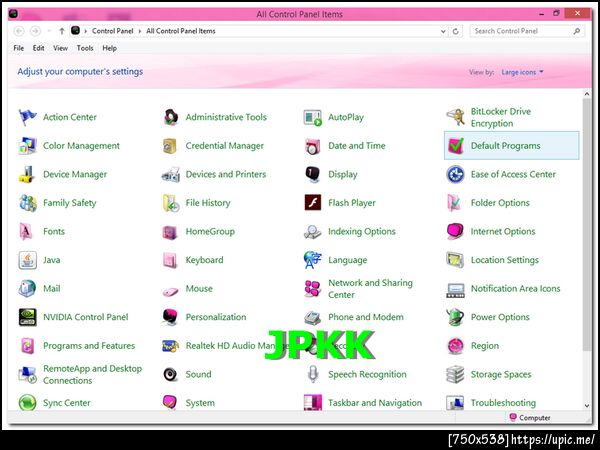The width and height of the screenshot is (600, 450).
Task: Open the Mail icon
Action: click(27, 289)
